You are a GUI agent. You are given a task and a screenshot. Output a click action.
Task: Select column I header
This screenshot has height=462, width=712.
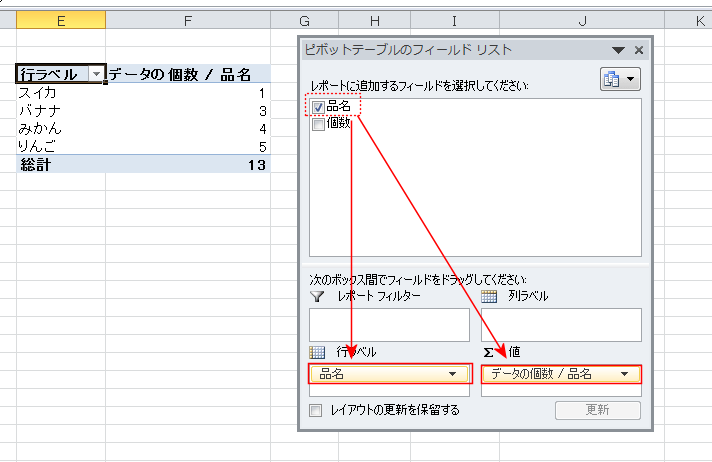pyautogui.click(x=455, y=20)
